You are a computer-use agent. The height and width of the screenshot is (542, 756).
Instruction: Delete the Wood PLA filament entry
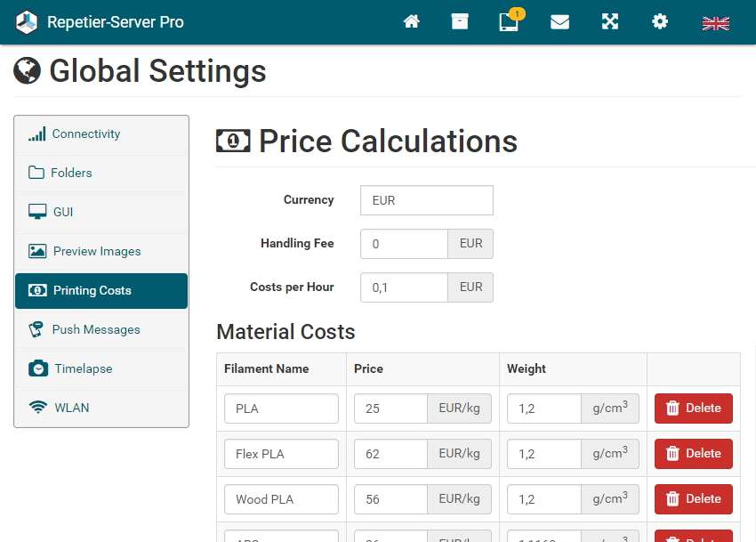tap(694, 499)
